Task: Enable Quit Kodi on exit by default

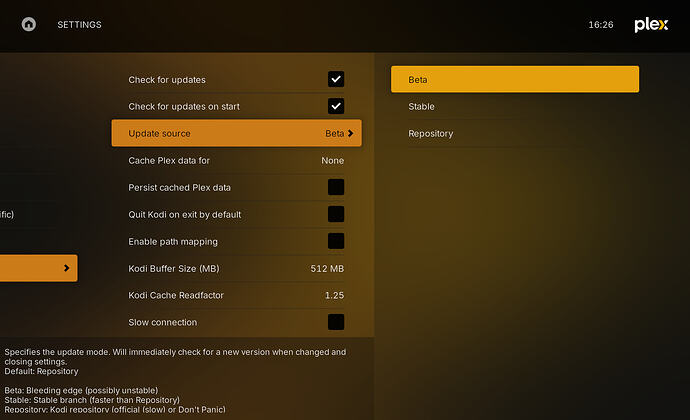Action: point(336,214)
